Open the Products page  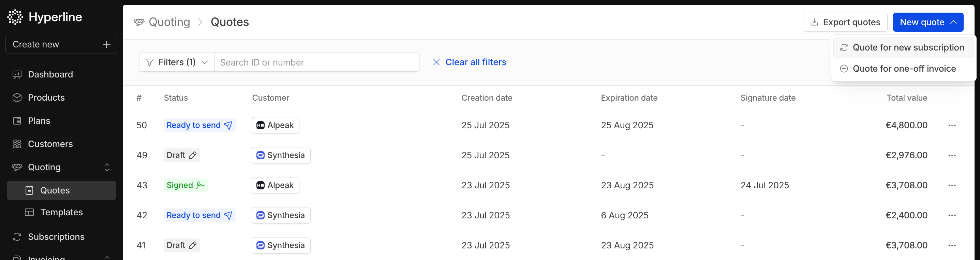click(61, 98)
